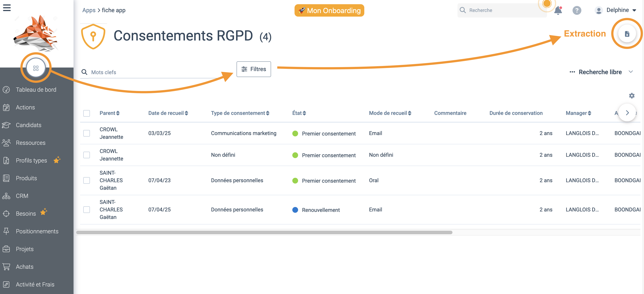This screenshot has height=294, width=644.
Task: Click green Premier consentement dot, Communications marketing row
Action: tap(295, 133)
